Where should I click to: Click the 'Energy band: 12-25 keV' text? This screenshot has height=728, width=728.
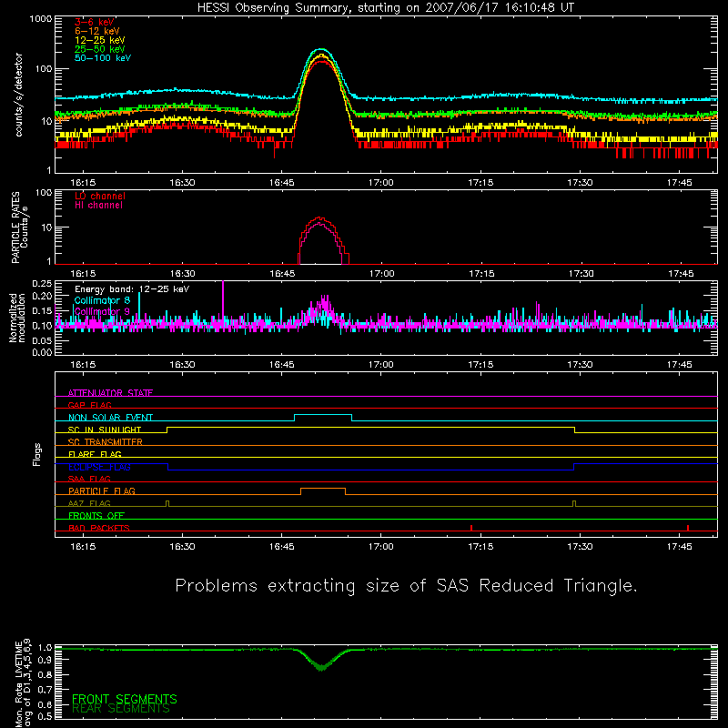pyautogui.click(x=132, y=289)
